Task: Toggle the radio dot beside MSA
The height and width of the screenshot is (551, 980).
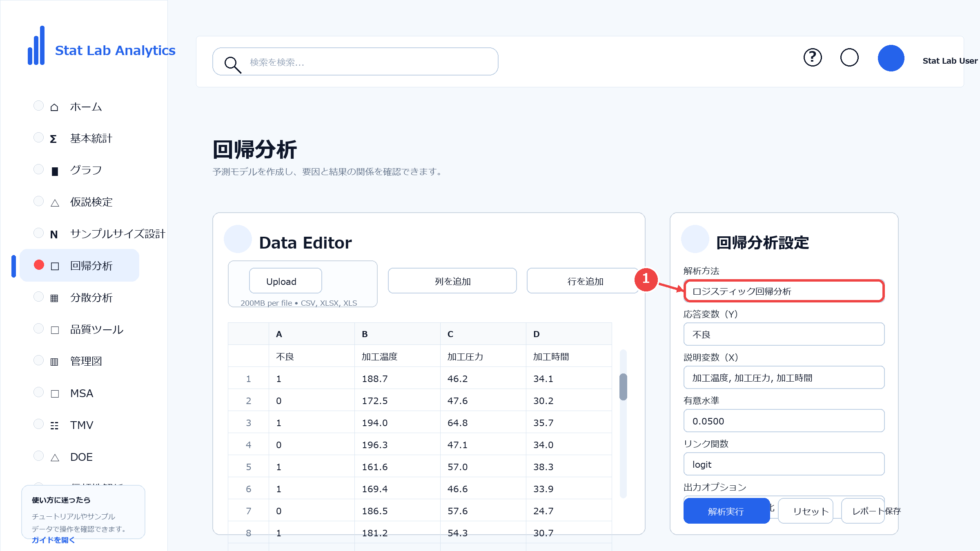Action: 38,392
